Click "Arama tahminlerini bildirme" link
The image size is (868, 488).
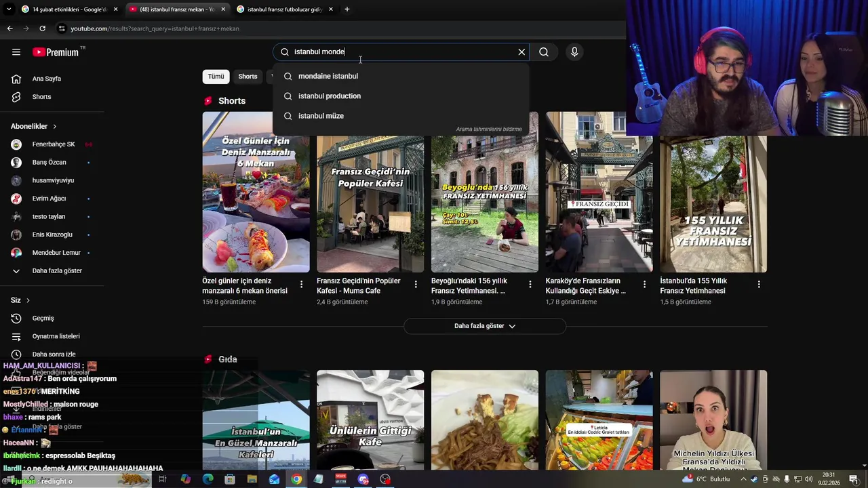[x=489, y=129]
